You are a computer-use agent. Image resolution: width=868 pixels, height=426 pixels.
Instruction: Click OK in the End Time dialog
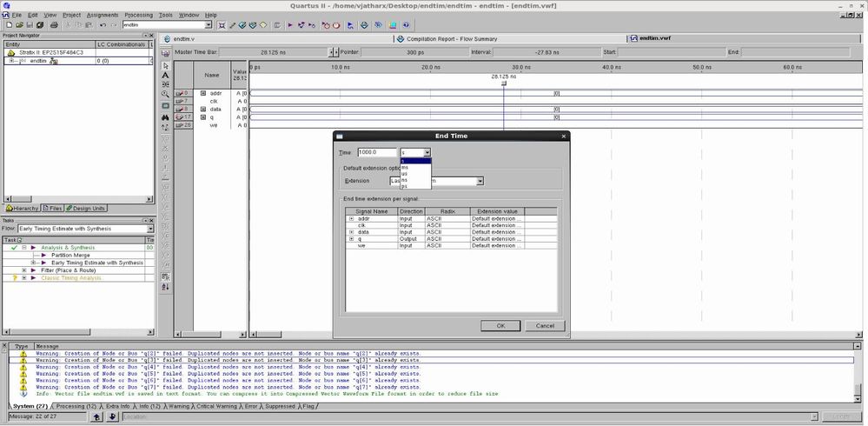[500, 326]
